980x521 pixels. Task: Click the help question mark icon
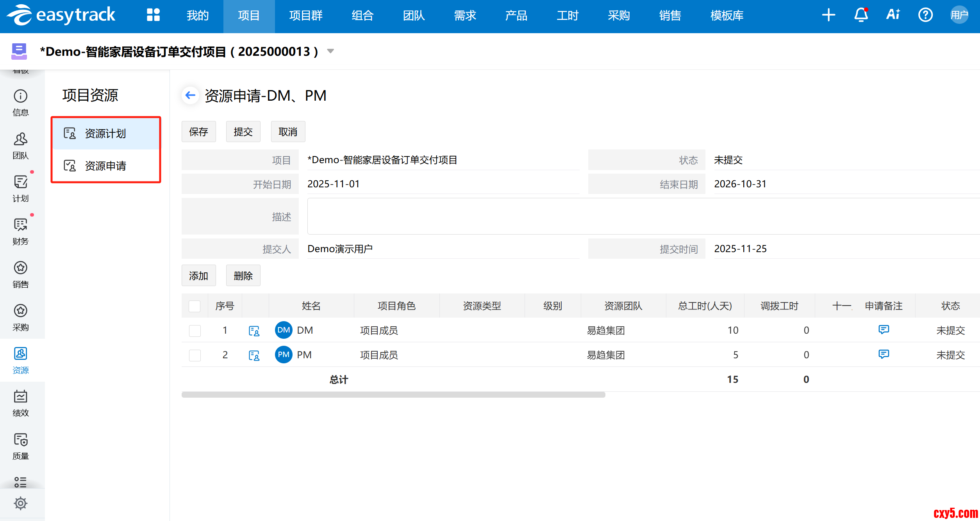[x=925, y=15]
